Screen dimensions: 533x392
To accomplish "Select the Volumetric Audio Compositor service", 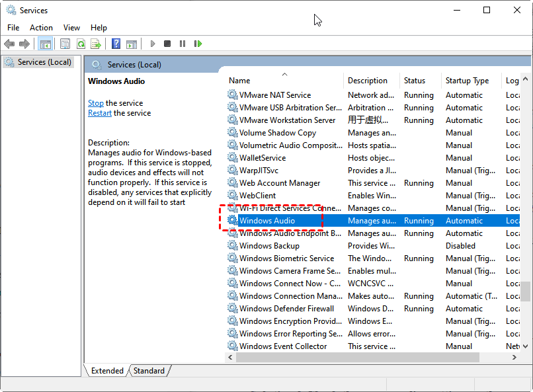I will (372, 145).
